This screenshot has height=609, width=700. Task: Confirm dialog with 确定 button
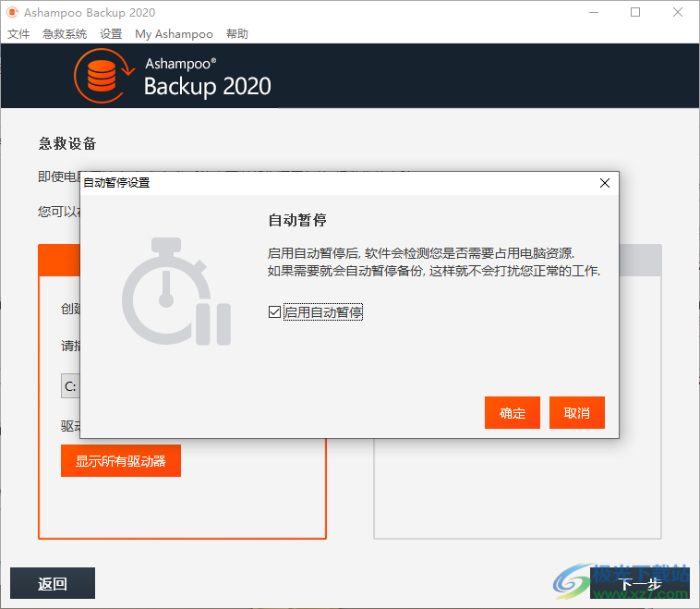512,412
